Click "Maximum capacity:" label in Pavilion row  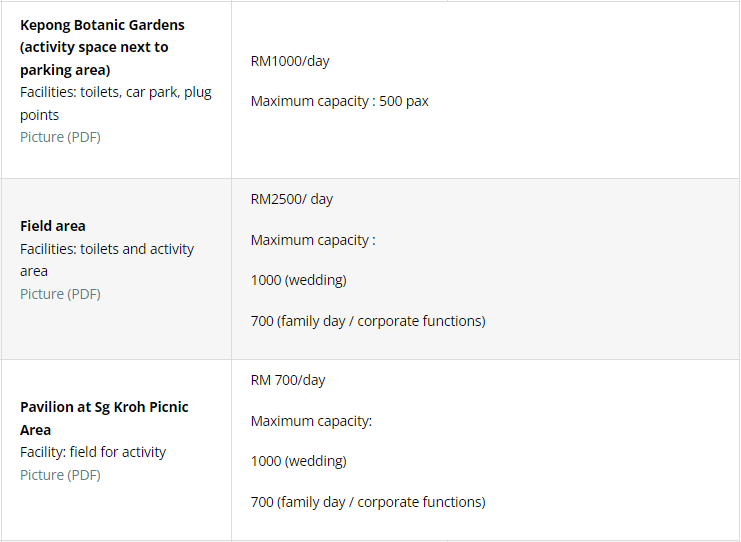tap(311, 421)
